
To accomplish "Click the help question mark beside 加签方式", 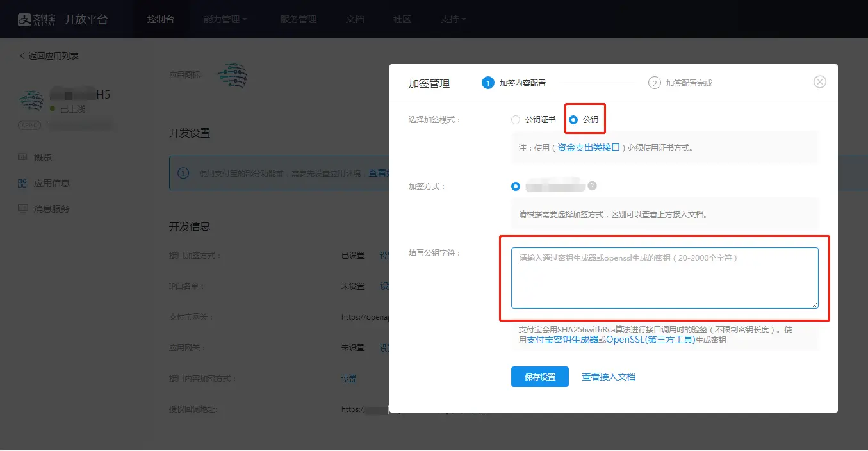I will click(x=592, y=186).
